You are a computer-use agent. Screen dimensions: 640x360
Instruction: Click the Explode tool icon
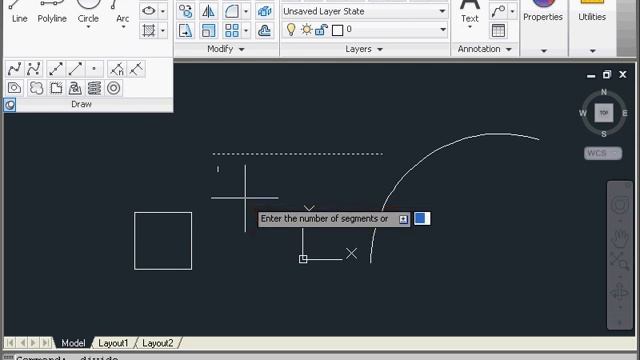point(264,11)
